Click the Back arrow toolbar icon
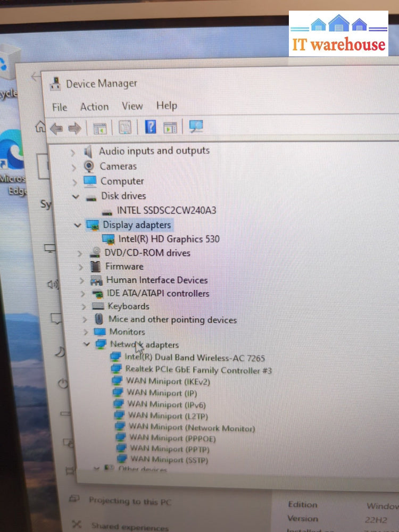This screenshot has height=532, width=399. 56,128
